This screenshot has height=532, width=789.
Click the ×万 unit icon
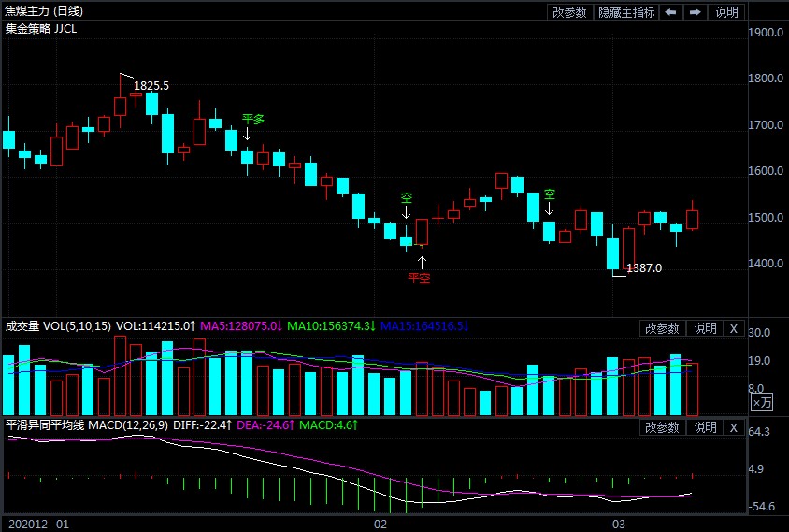[762, 402]
